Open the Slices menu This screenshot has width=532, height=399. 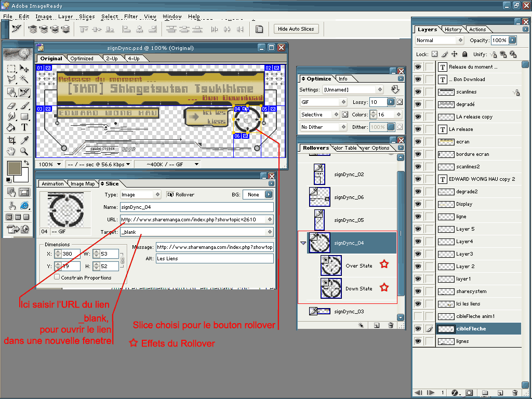(87, 16)
